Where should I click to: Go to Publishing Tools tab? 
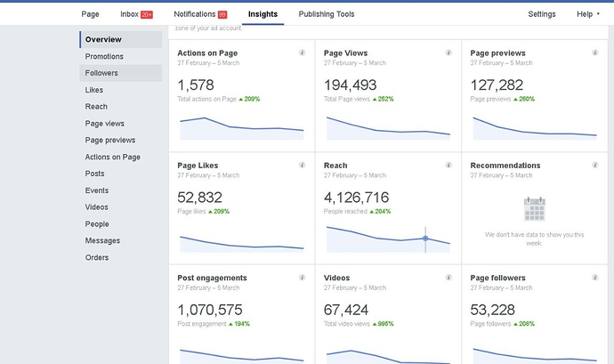(327, 14)
